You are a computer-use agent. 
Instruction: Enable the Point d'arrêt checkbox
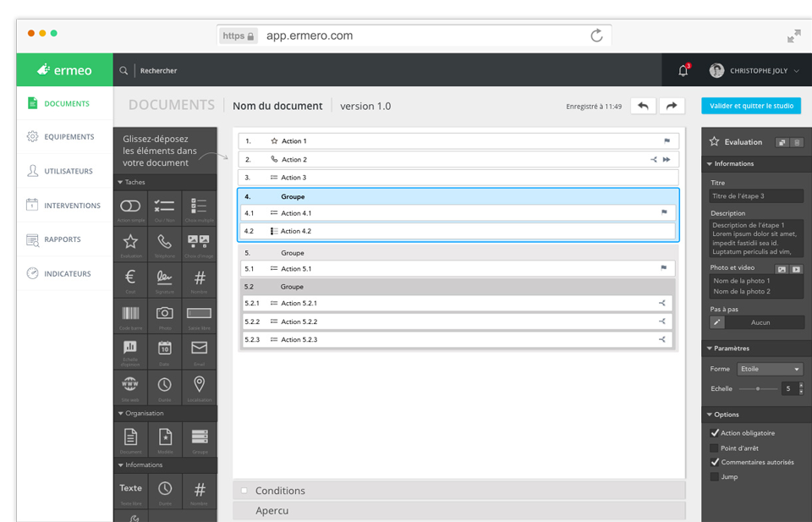(715, 448)
